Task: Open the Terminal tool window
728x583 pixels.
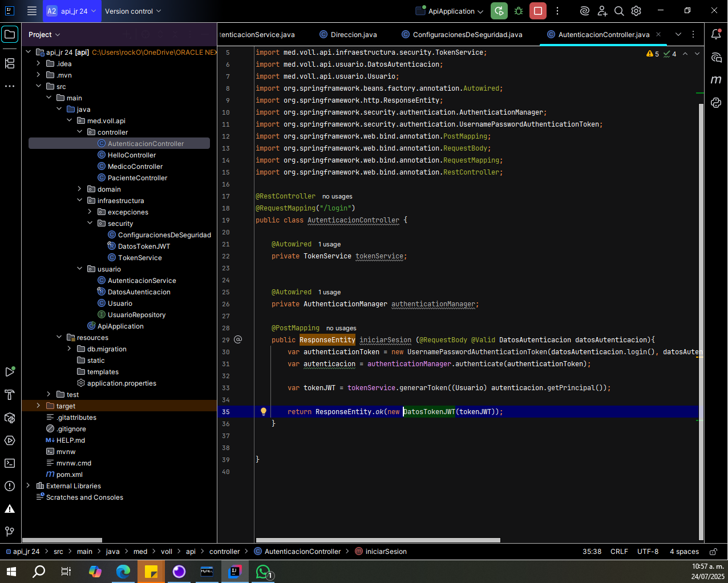Action: [10, 463]
